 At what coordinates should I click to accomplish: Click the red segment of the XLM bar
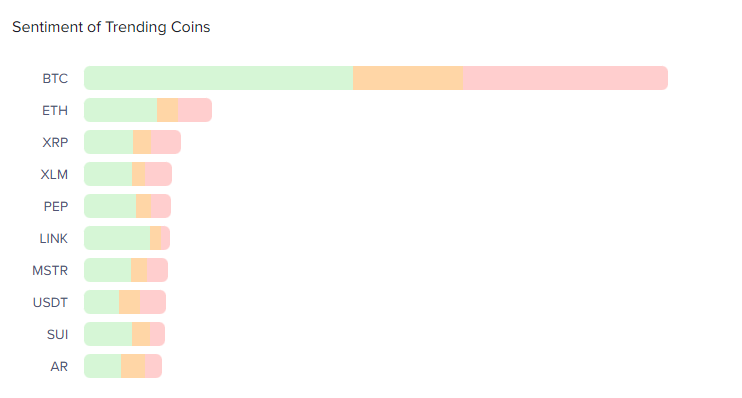coord(159,174)
